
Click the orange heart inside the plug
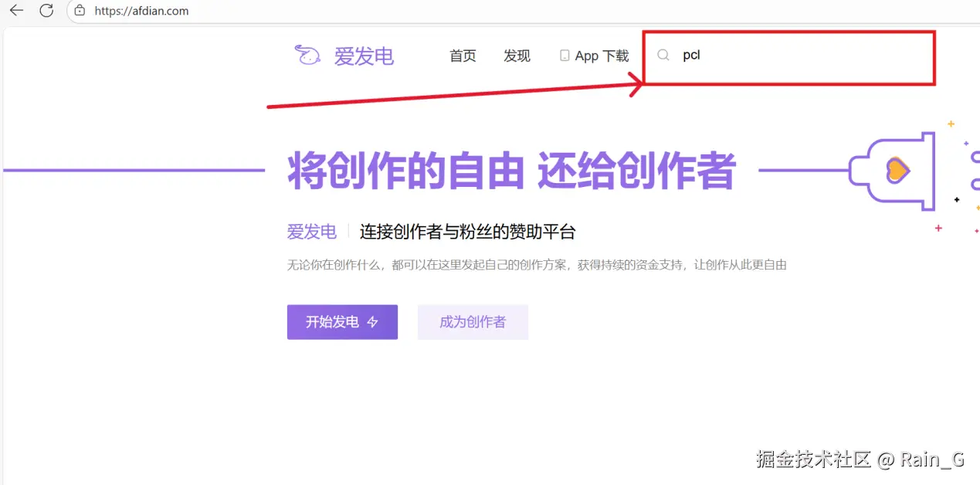coord(895,171)
